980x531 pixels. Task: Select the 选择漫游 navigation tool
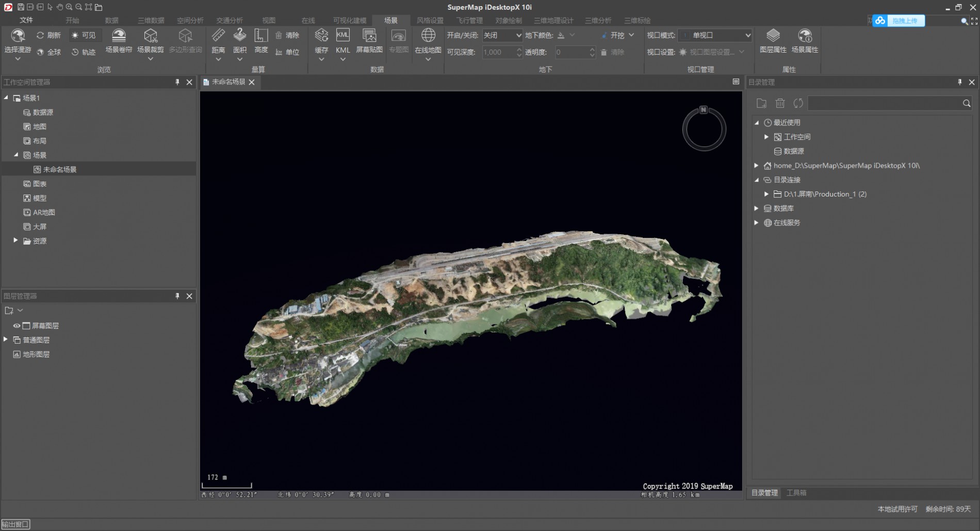(18, 40)
